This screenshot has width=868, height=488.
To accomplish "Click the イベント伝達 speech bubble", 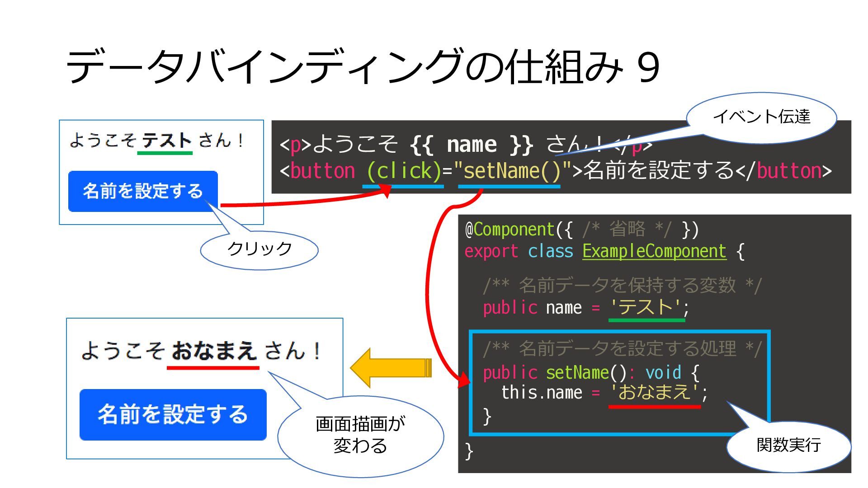I will 761,117.
